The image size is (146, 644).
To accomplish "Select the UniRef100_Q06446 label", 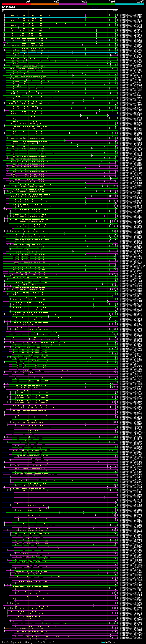I will coord(131,261).
